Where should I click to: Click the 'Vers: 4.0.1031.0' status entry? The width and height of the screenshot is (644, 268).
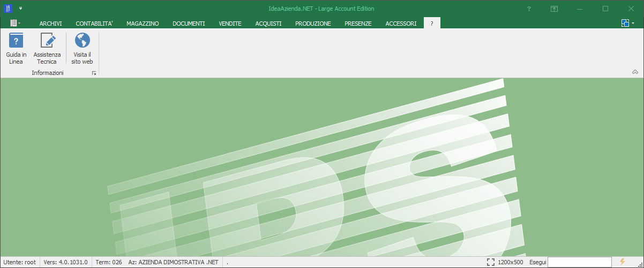65,262
